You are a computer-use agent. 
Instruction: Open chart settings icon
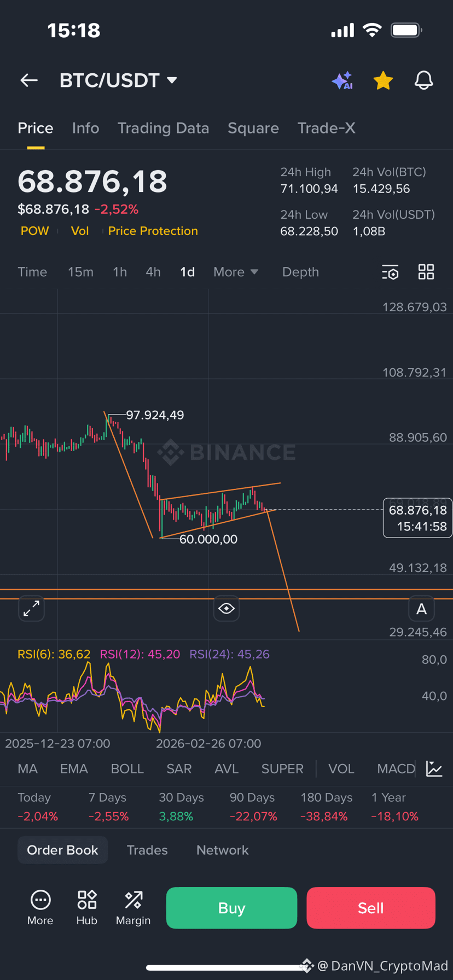(390, 272)
